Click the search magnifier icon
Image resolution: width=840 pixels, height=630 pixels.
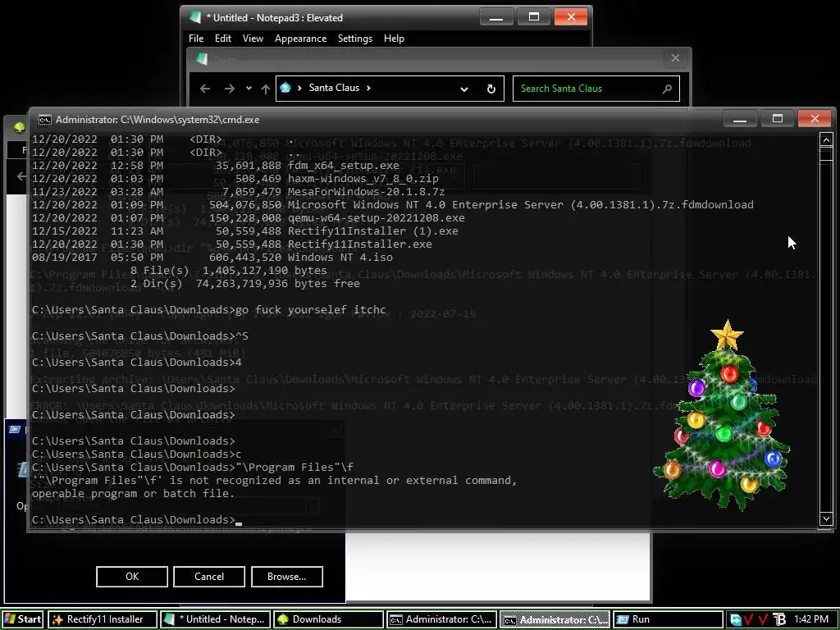click(x=667, y=89)
